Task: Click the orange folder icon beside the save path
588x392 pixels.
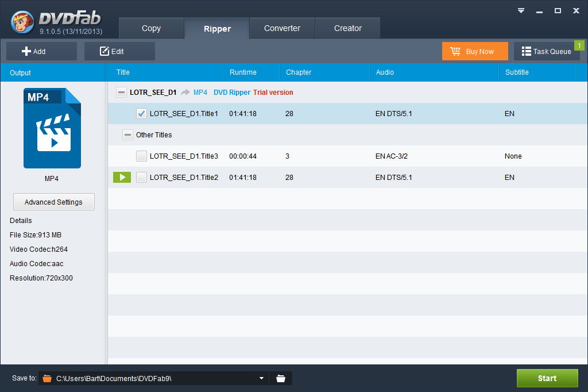Action: pos(47,378)
